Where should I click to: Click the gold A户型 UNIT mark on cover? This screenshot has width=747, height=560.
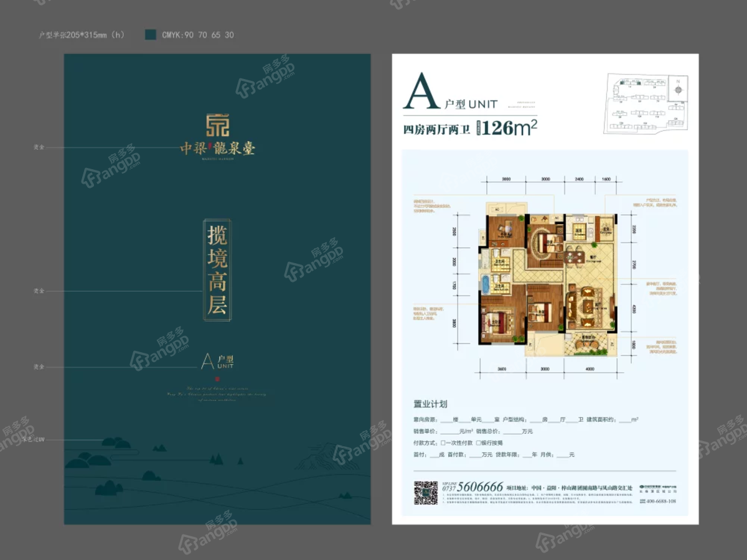pyautogui.click(x=217, y=360)
